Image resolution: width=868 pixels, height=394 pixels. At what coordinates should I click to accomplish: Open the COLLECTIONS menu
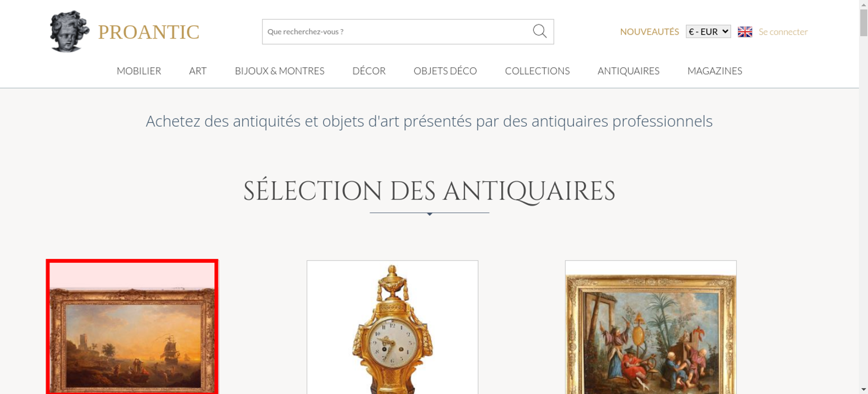[x=537, y=71]
